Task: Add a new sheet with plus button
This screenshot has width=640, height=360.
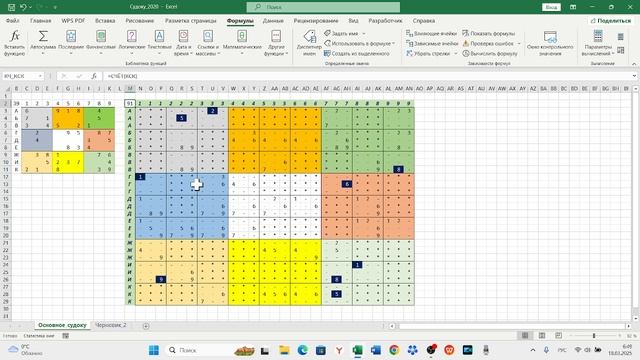Action: (146, 326)
